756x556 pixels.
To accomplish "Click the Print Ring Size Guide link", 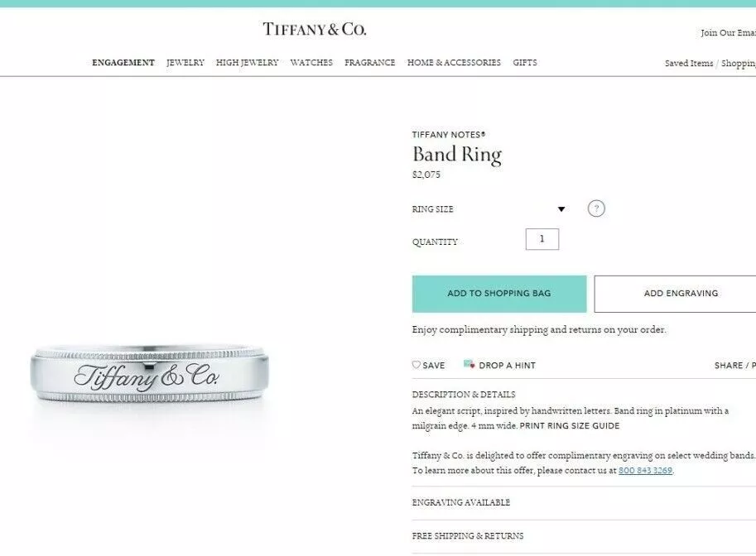I will point(570,426).
